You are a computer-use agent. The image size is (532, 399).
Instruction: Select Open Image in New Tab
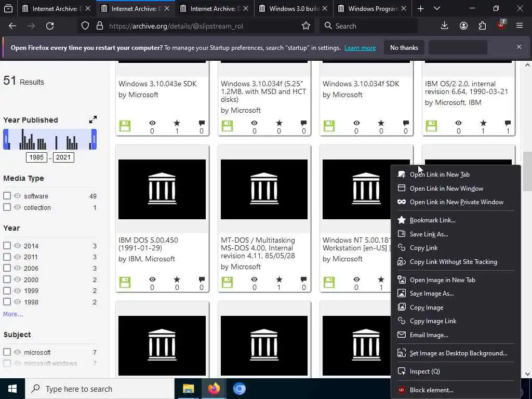pyautogui.click(x=456, y=280)
